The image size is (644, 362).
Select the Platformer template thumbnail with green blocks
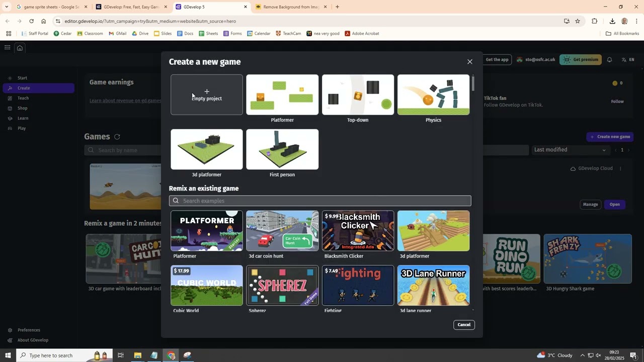[282, 95]
